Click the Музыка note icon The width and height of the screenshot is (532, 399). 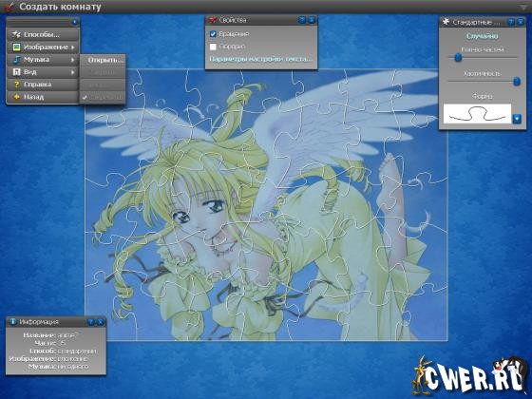17,60
